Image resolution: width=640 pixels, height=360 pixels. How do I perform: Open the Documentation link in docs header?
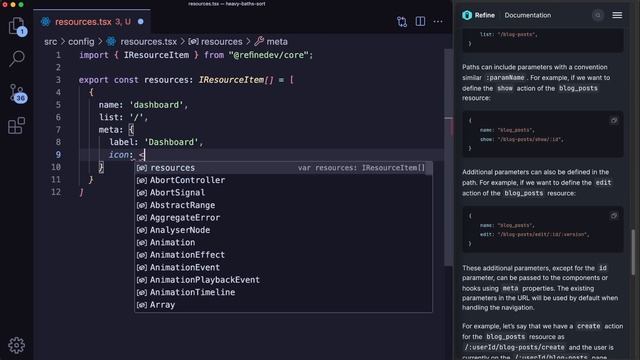527,15
